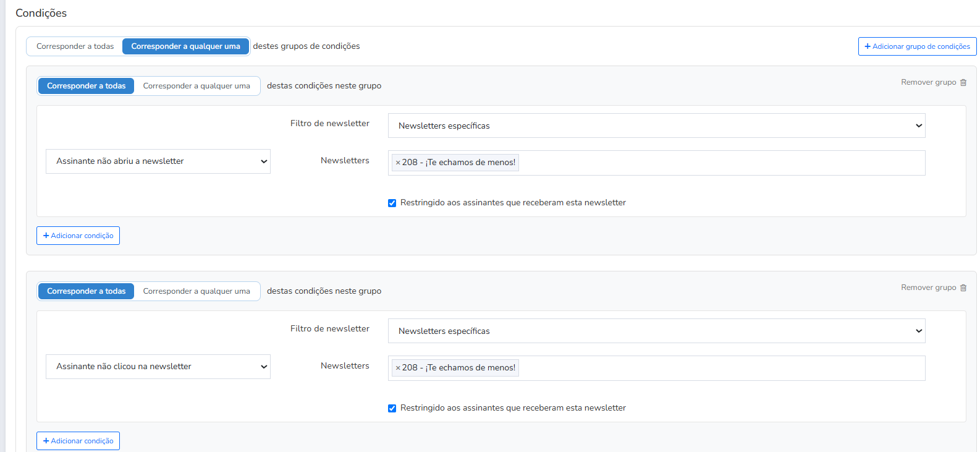Remove the newsletter 208 tag in the 'não abriu' group
The image size is (980, 452).
398,163
